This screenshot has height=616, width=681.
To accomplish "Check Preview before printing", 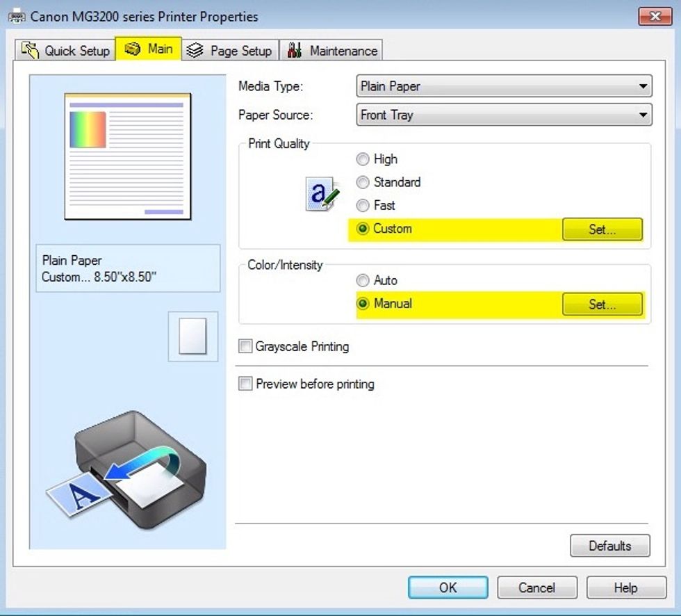I will coord(245,384).
